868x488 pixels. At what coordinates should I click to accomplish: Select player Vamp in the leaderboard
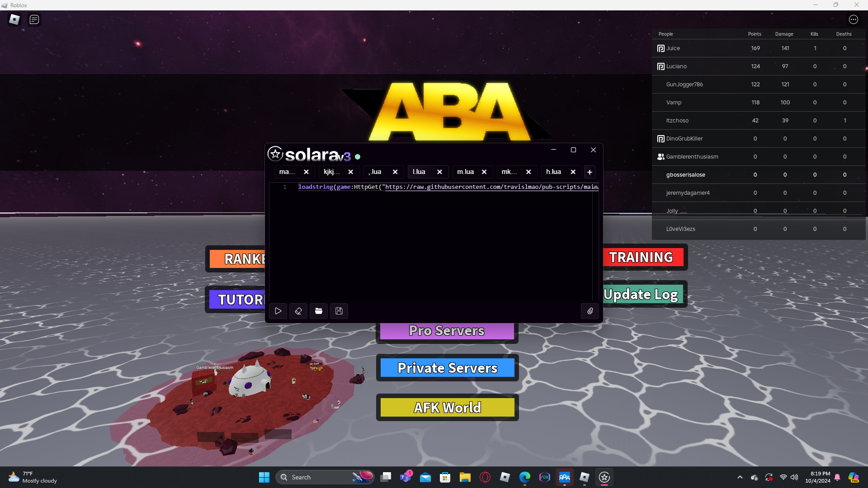(759, 103)
